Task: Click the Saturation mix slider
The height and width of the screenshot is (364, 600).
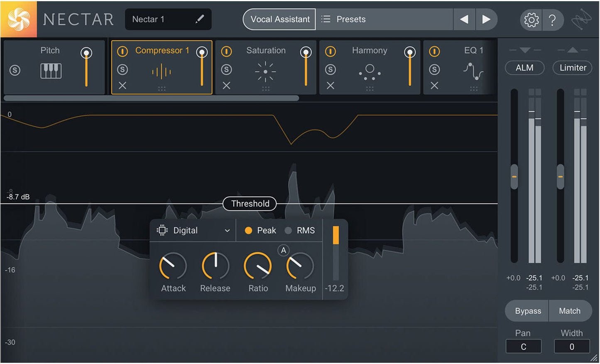Action: tap(306, 67)
